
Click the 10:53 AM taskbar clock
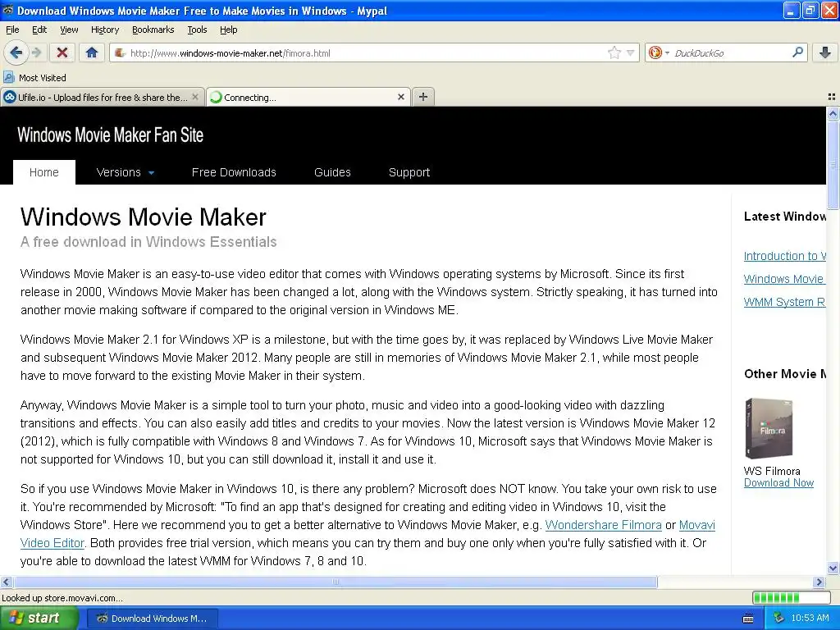coord(810,619)
